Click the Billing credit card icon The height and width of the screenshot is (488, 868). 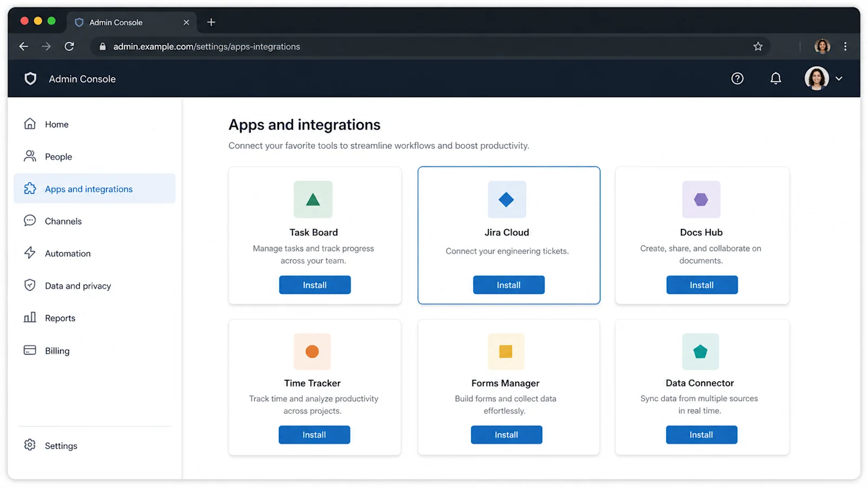point(30,350)
